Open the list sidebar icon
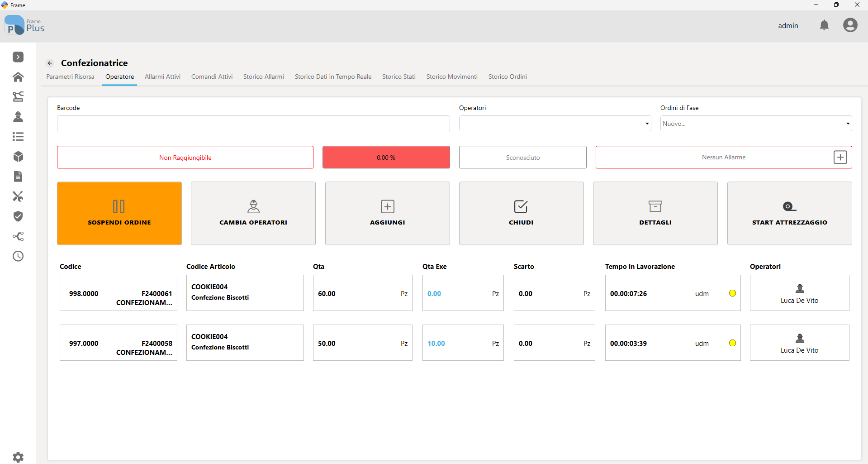This screenshot has height=464, width=868. (18, 137)
